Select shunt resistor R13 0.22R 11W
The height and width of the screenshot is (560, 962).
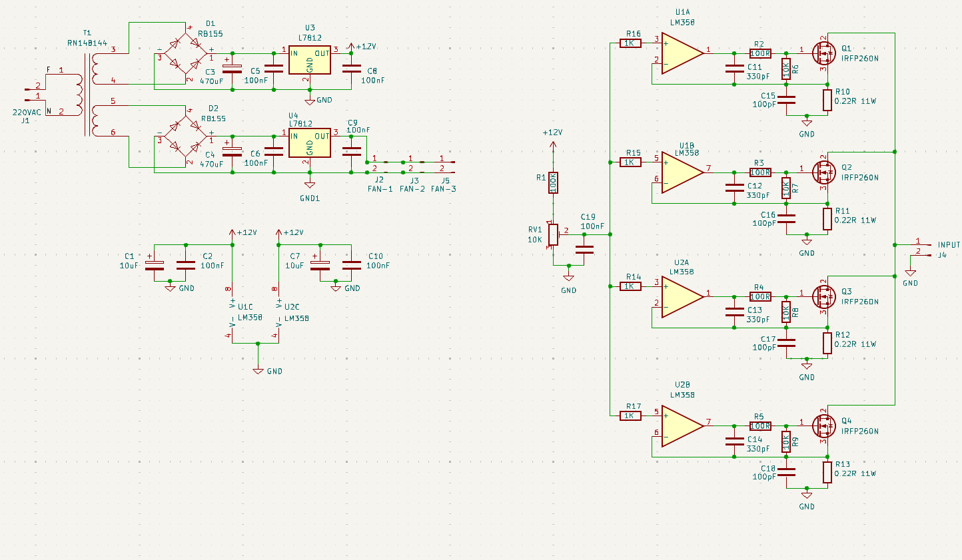click(827, 472)
